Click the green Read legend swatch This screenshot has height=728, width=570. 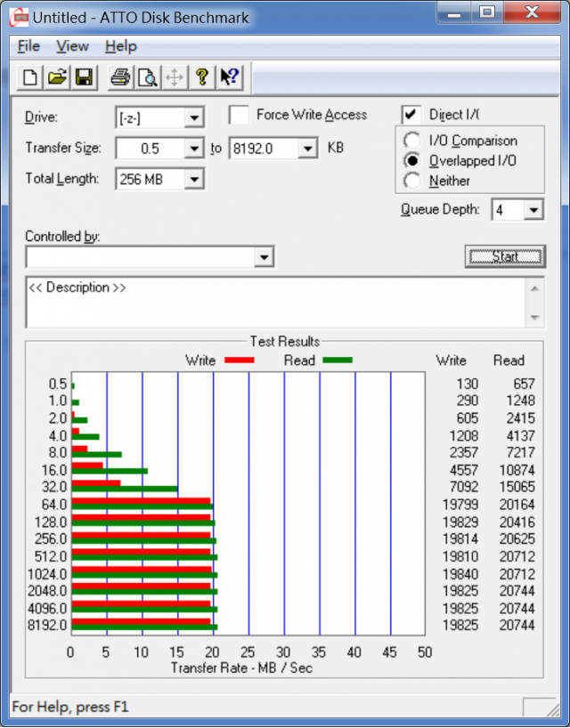[338, 360]
